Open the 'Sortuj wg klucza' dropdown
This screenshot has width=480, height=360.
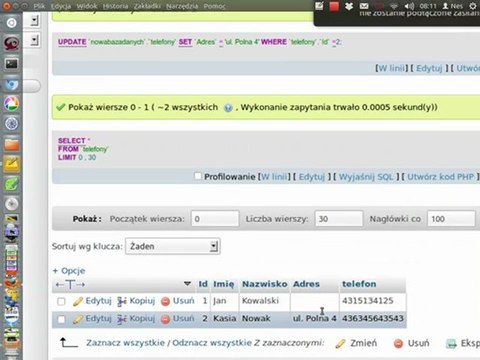pos(172,246)
